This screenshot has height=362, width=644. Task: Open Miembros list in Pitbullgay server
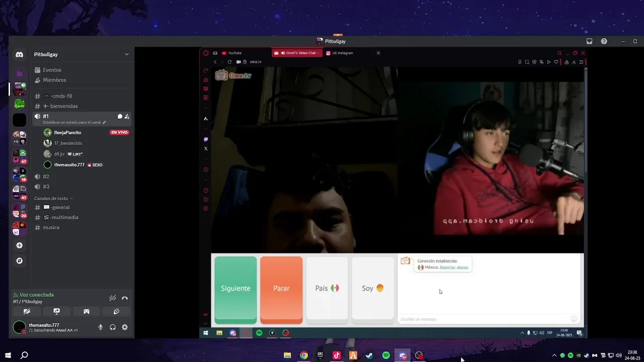pos(82,80)
